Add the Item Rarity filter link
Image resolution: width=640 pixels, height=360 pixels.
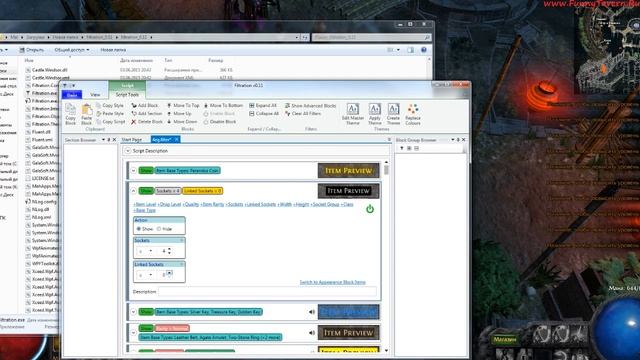pos(212,204)
